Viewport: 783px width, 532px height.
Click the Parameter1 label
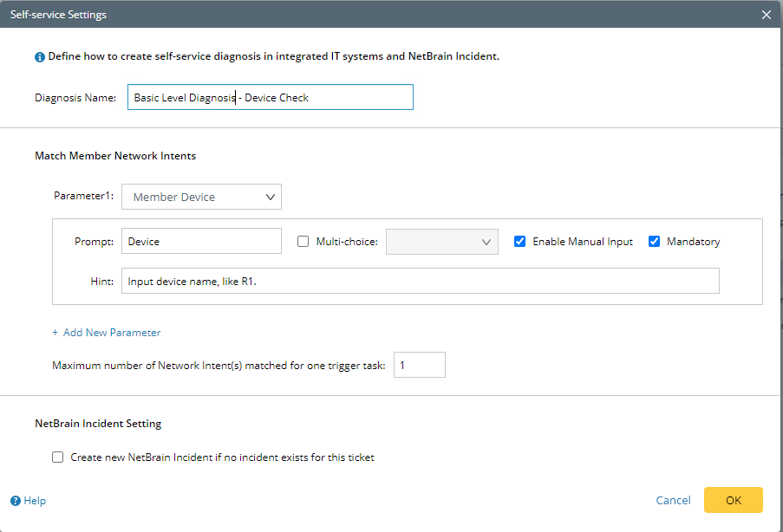pos(84,196)
